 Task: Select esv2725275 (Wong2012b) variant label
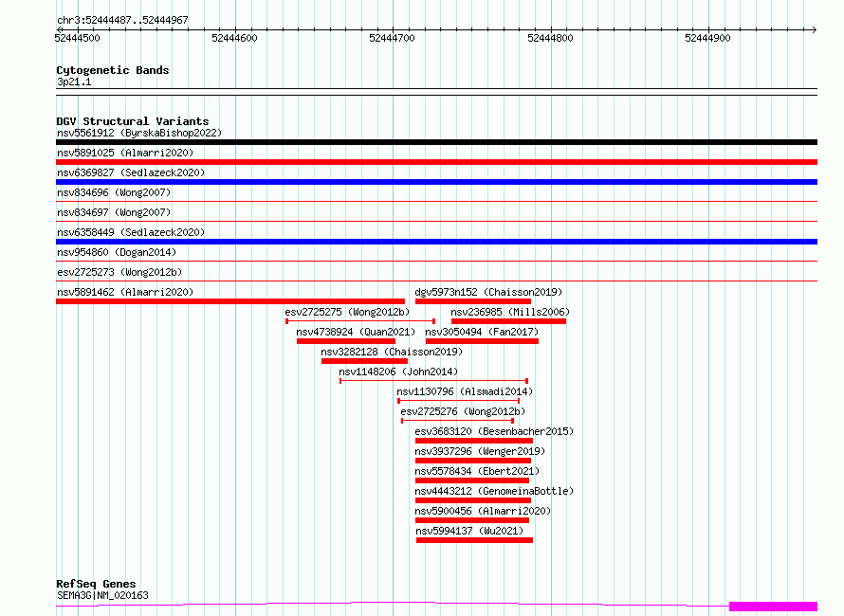pyautogui.click(x=347, y=312)
